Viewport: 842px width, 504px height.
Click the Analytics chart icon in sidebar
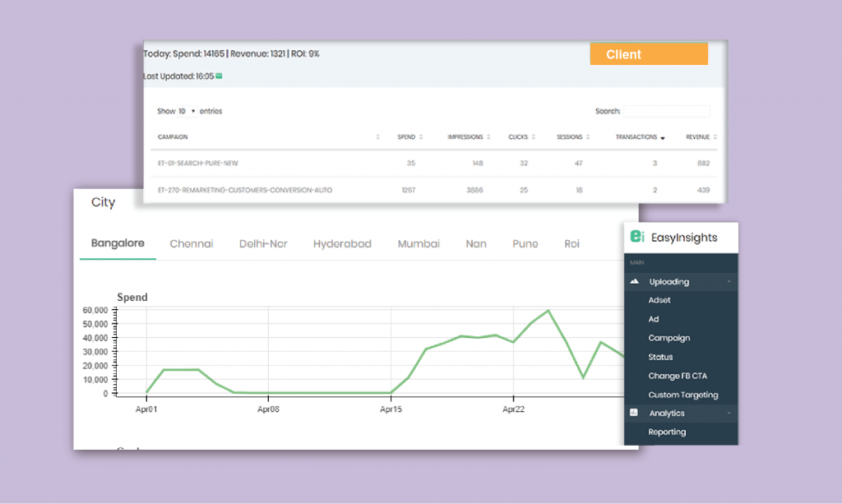pos(634,413)
